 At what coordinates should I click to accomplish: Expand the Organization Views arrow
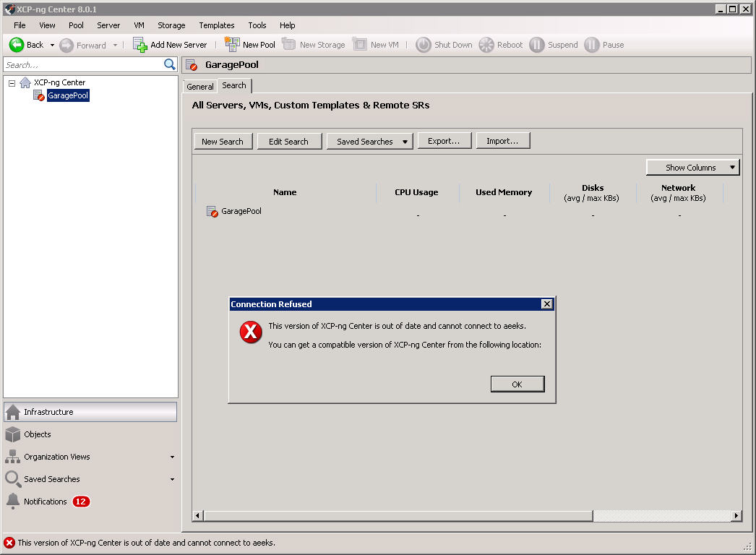point(172,457)
